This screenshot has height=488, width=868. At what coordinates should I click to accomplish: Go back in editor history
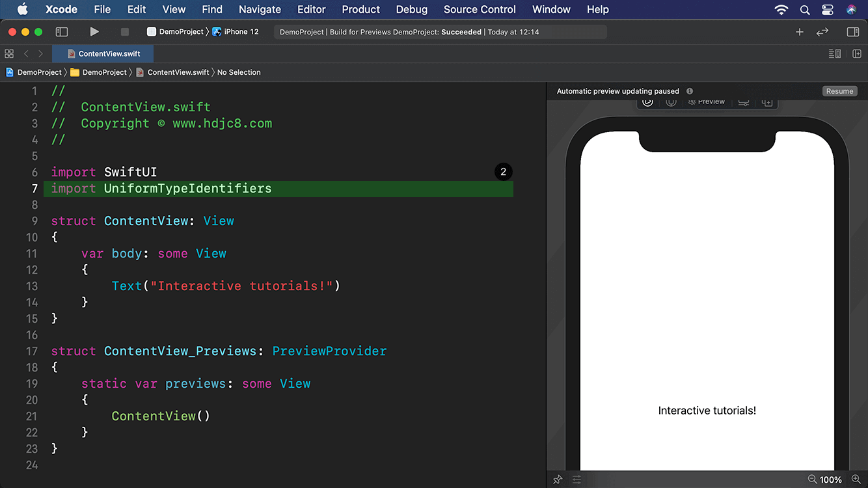click(x=26, y=53)
